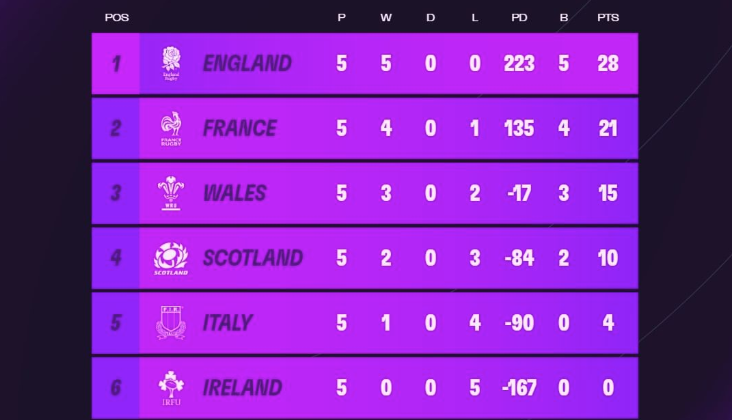The height and width of the screenshot is (420, 732).
Task: Open the WALES team row
Action: tap(365, 193)
